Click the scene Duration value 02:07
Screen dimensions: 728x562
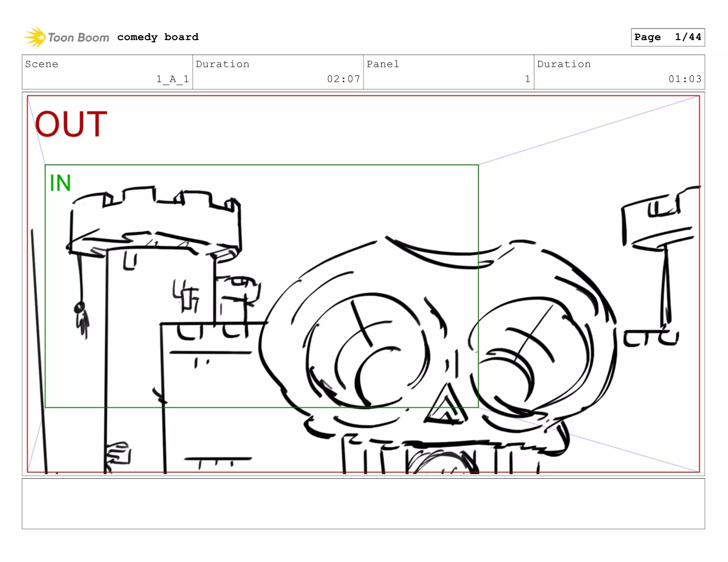[x=343, y=79]
